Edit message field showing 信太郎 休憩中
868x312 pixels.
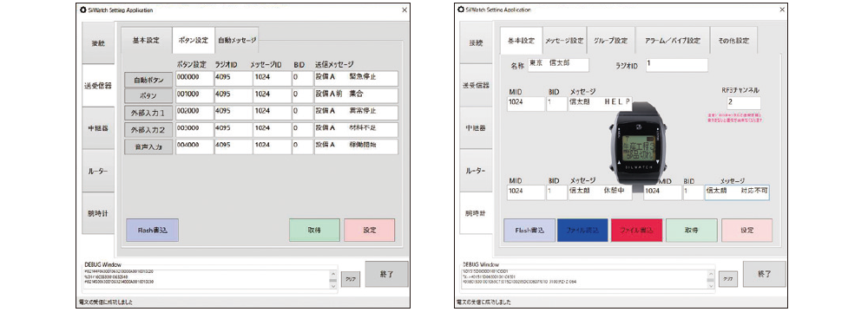(x=600, y=192)
